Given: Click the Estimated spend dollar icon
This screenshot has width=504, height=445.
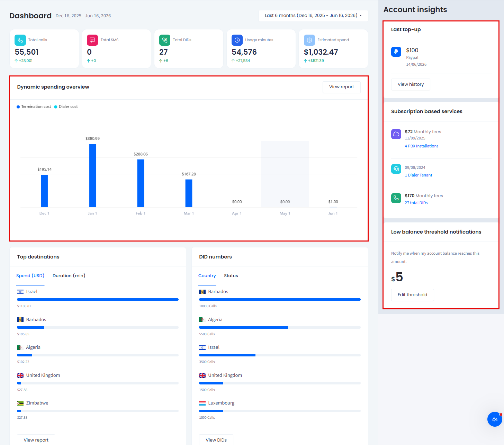Looking at the screenshot, I should pyautogui.click(x=309, y=40).
